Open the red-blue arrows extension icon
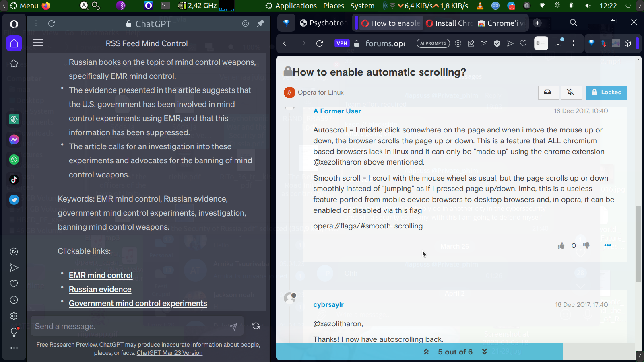The width and height of the screenshot is (644, 362). tap(604, 43)
